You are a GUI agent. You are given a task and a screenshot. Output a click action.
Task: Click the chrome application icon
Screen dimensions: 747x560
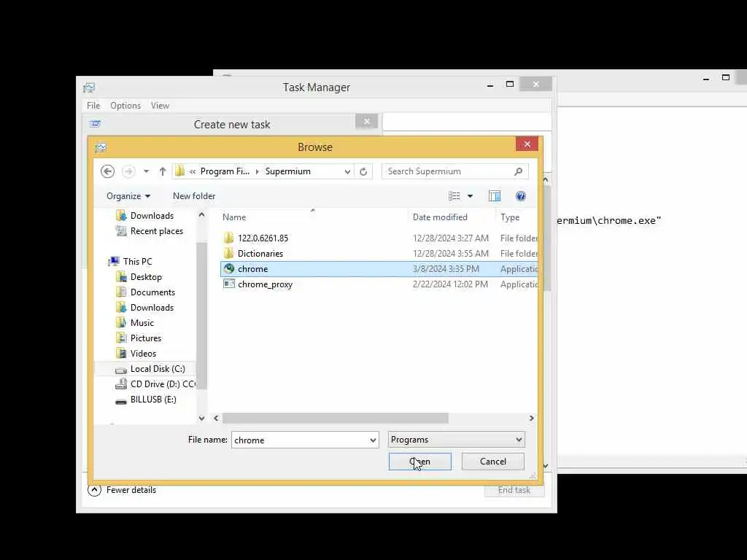[229, 268]
